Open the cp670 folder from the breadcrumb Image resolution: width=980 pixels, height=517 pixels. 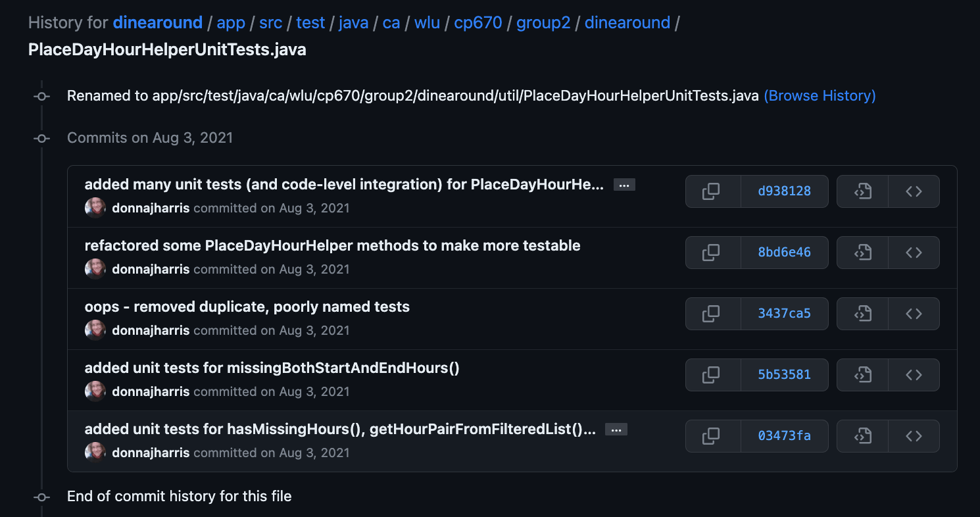478,22
